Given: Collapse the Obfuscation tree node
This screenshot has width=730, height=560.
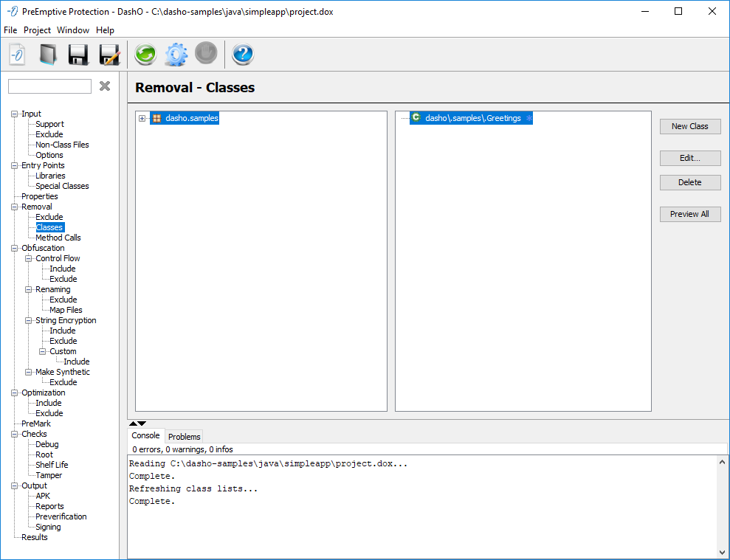Looking at the screenshot, I should pyautogui.click(x=14, y=248).
